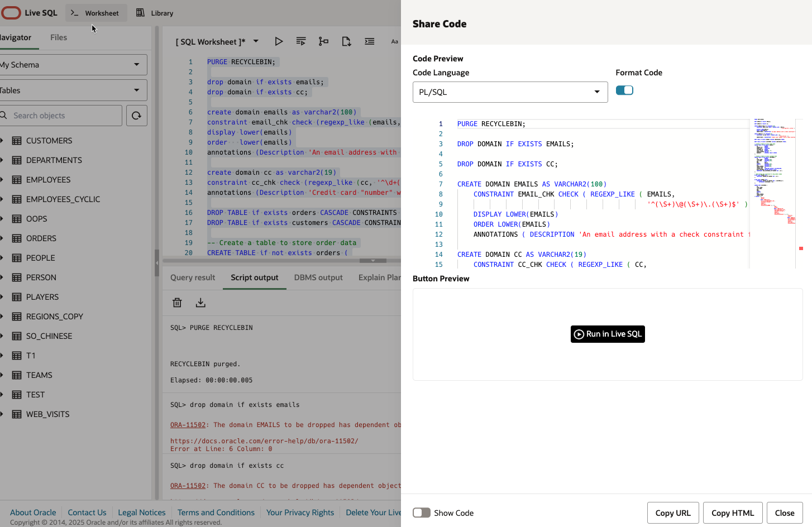Open the Script output tab
The height and width of the screenshot is (527, 812).
[255, 277]
